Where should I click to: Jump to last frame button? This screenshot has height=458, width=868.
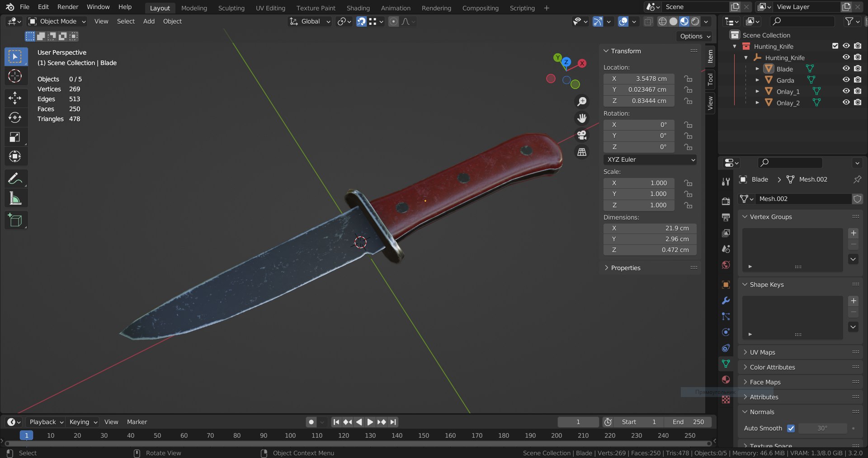[393, 422]
